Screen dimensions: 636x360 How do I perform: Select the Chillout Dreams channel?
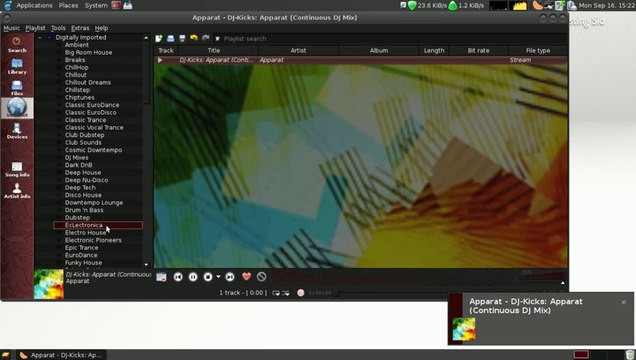coord(88,82)
